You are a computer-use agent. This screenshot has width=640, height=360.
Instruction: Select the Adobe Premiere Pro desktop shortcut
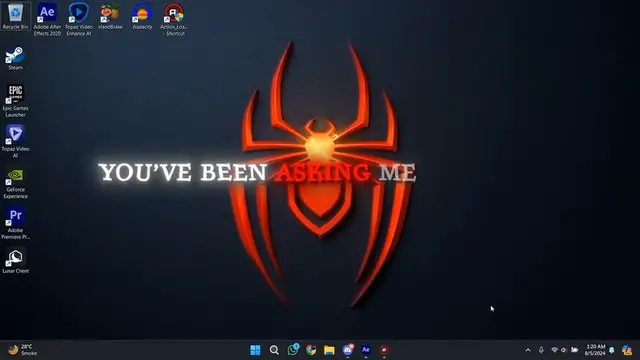pos(16,223)
